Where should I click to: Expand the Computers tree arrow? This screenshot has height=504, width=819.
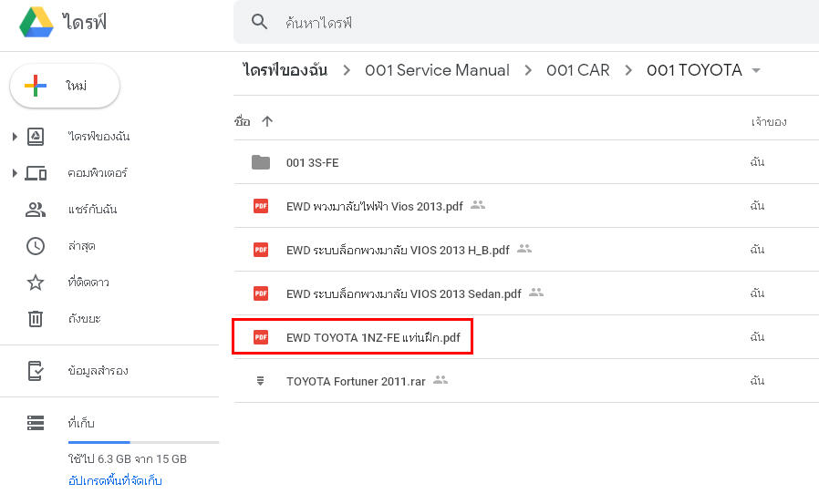click(15, 173)
